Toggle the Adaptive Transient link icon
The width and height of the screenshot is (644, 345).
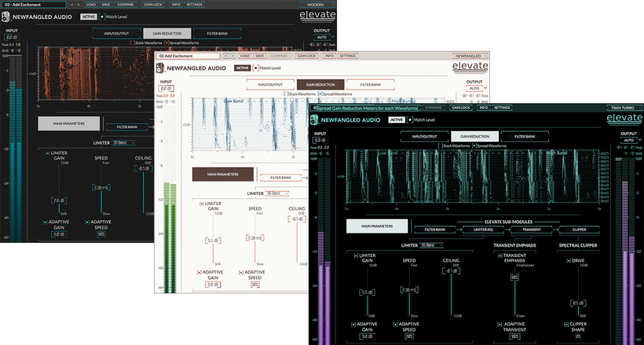point(500,324)
